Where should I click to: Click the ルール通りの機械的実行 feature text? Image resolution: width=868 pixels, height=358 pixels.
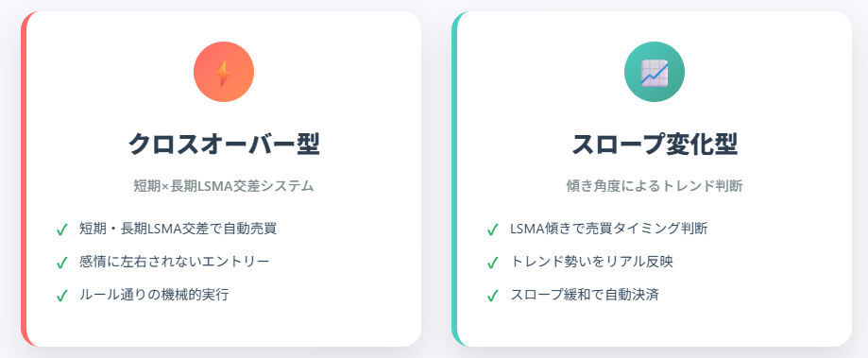154,295
